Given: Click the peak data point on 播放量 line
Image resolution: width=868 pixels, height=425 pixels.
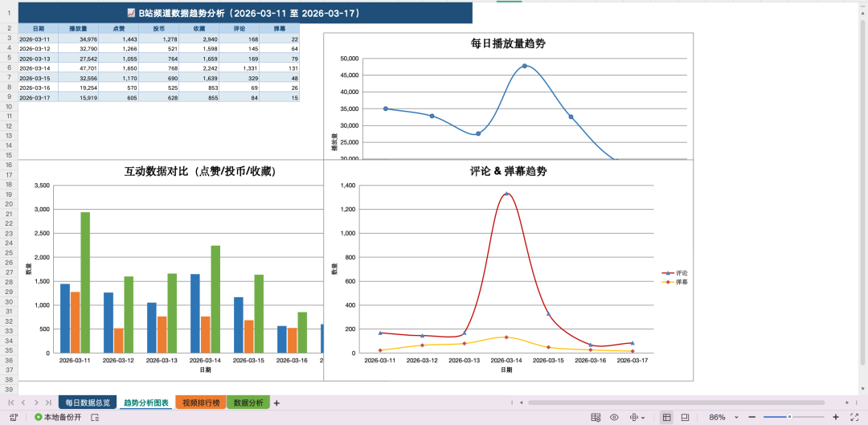Looking at the screenshot, I should tap(524, 66).
